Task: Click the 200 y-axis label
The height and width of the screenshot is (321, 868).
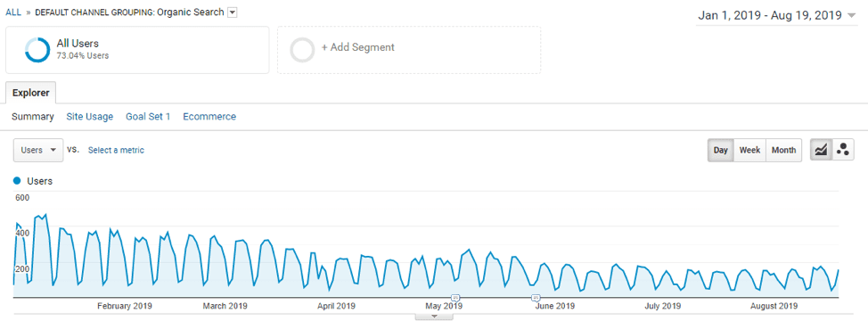Action: click(22, 269)
